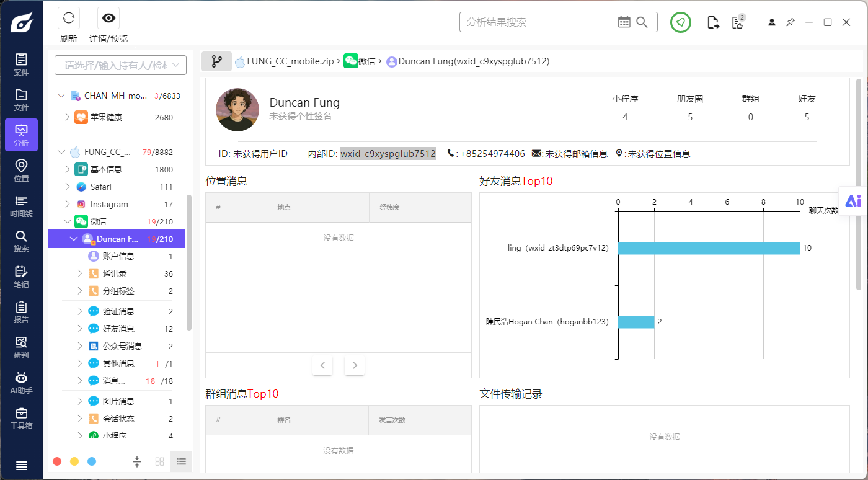This screenshot has height=480, width=868.
Task: Click the red color dot filter
Action: pos(57,461)
